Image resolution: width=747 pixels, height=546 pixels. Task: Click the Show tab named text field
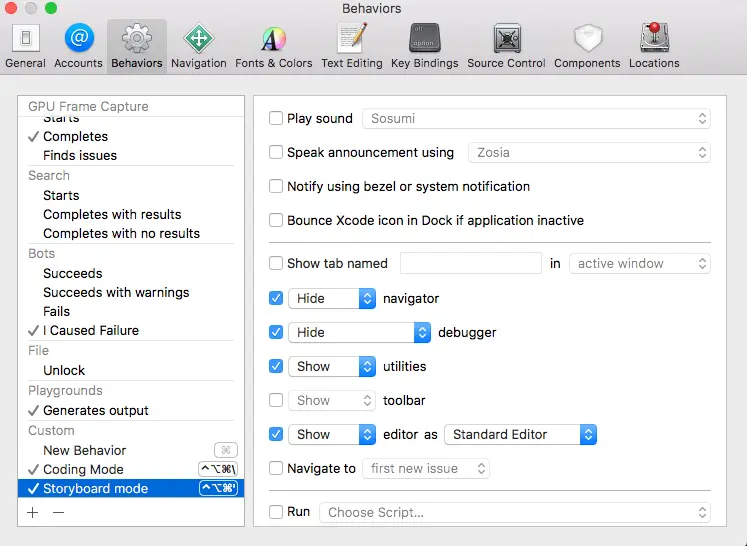point(471,263)
